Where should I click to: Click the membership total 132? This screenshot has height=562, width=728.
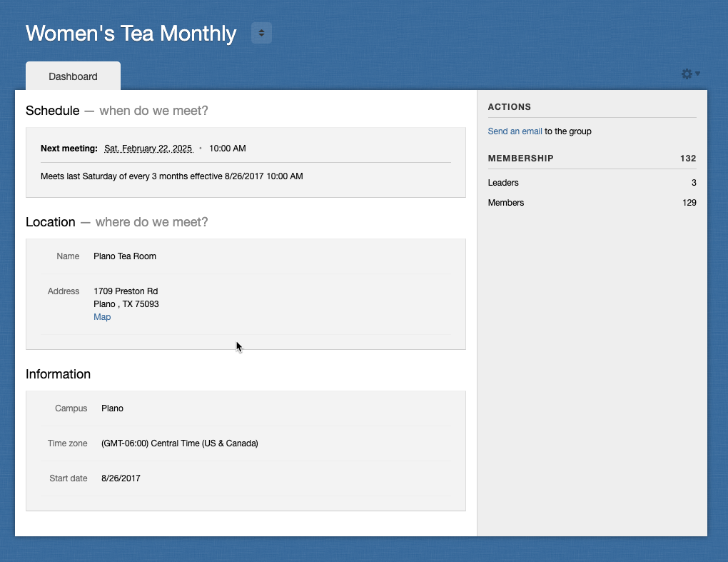point(688,159)
